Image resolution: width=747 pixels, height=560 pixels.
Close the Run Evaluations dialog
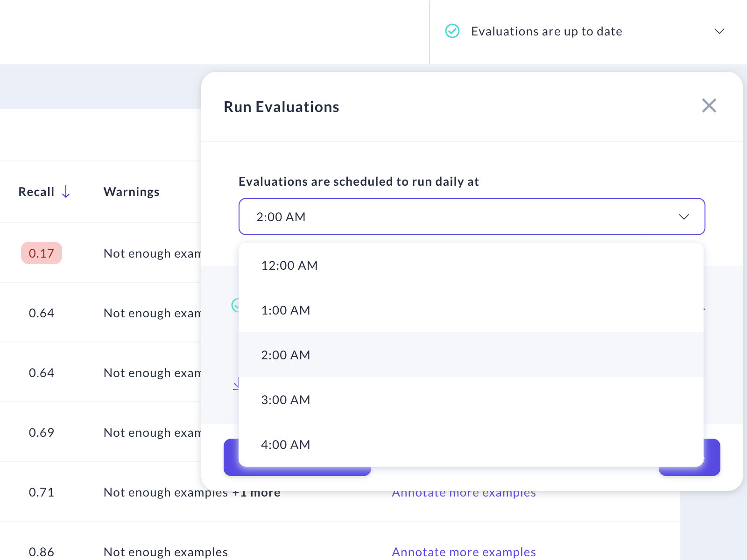709,106
